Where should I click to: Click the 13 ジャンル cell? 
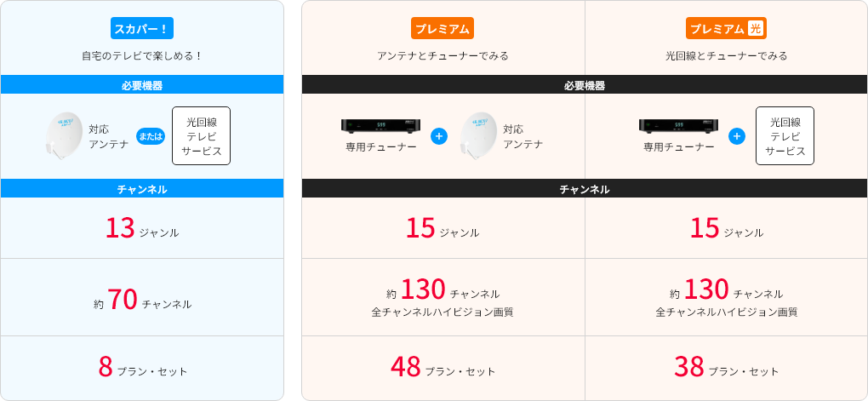point(142,228)
